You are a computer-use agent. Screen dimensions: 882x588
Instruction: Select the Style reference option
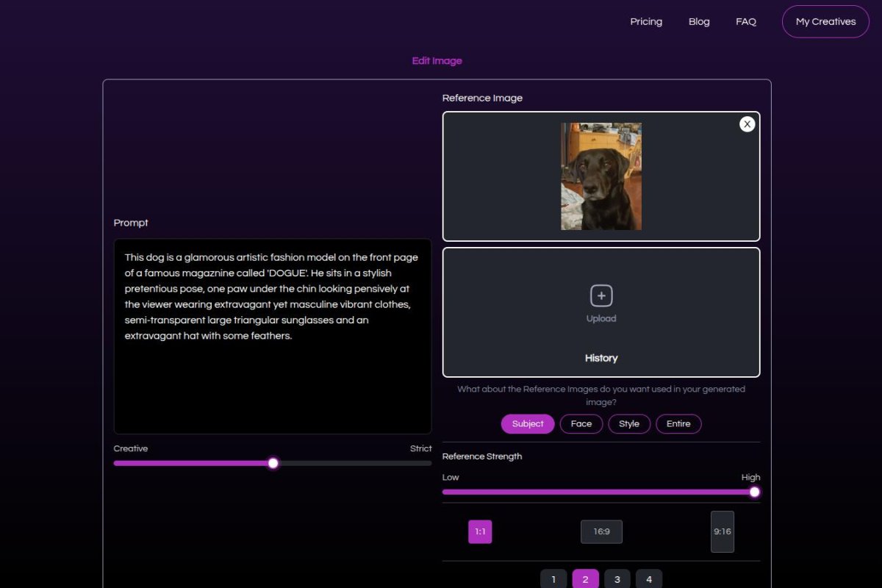[629, 423]
